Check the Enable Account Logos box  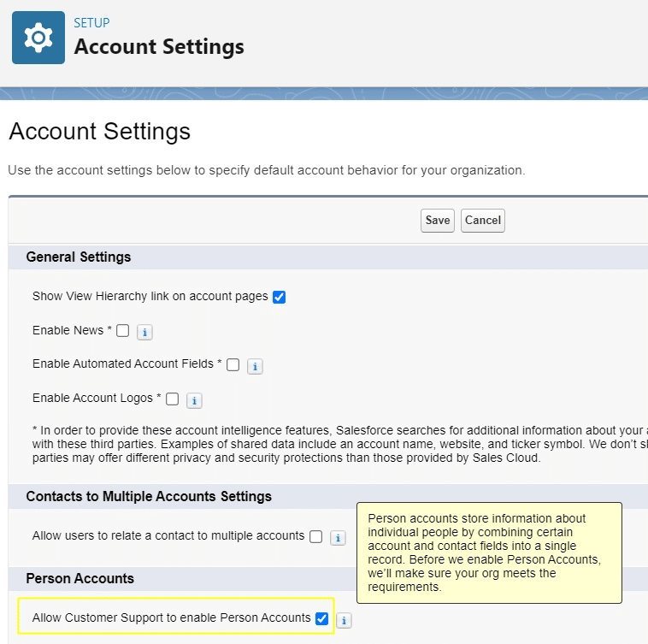[173, 399]
